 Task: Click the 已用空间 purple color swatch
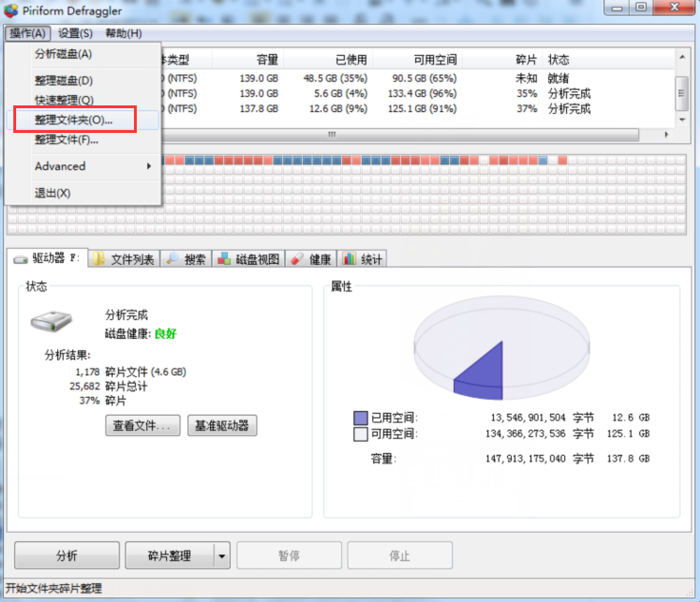point(360,418)
